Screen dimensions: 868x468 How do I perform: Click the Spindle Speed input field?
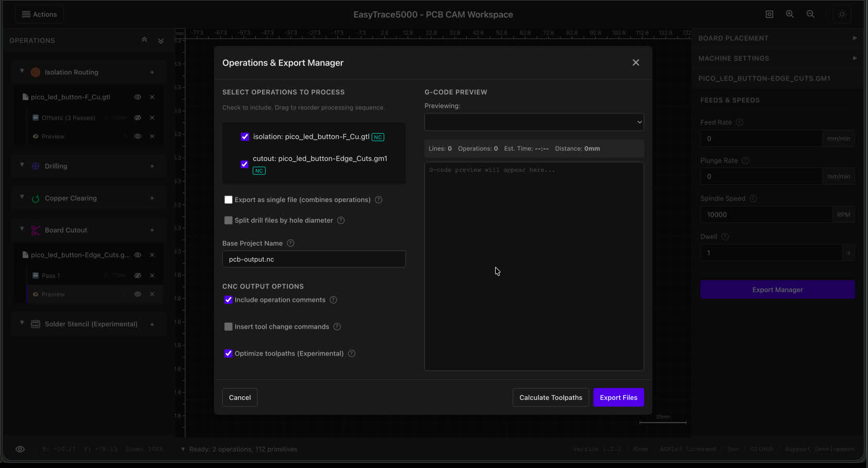(x=766, y=215)
